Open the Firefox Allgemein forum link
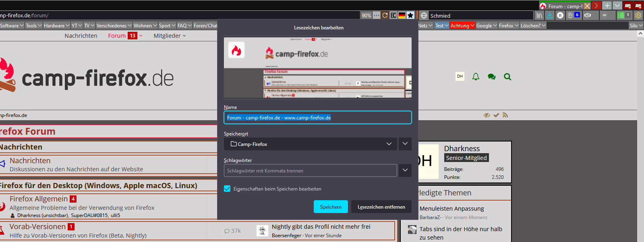Screen dimensions: 644x242 coord(39,199)
